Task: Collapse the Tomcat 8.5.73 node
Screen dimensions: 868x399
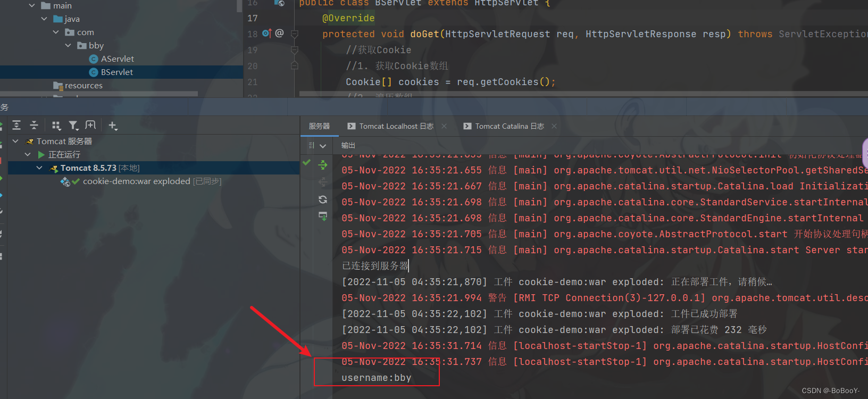Action: (x=39, y=168)
